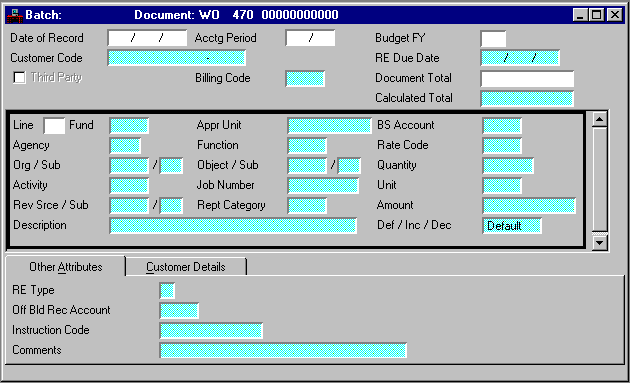Click the Quantity field
This screenshot has height=383, width=630.
tap(508, 166)
